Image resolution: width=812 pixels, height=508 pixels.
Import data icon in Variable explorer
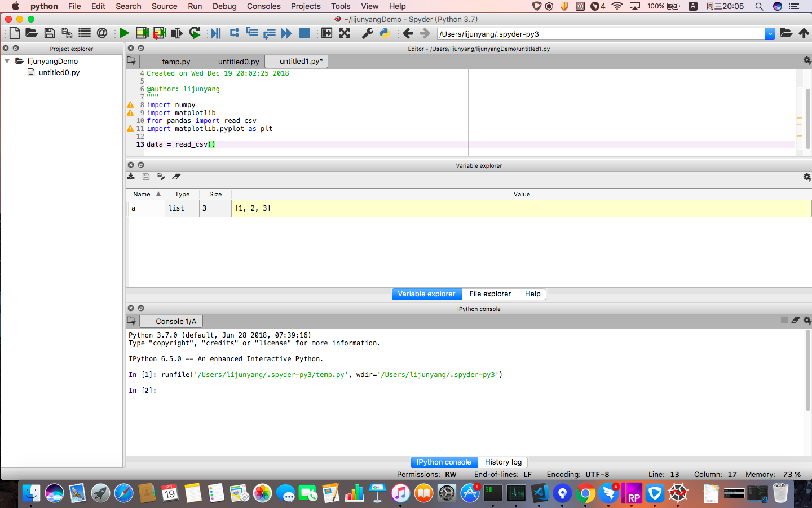[x=131, y=177]
